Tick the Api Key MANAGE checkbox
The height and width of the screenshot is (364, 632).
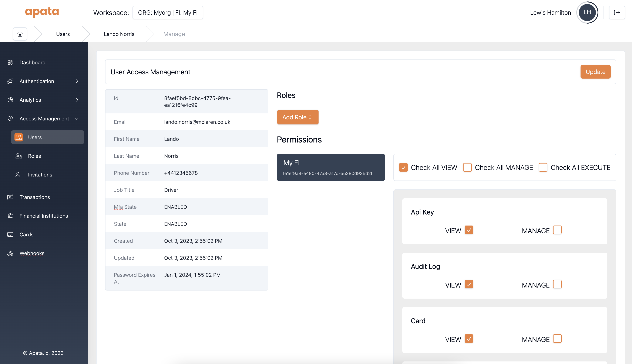point(557,230)
